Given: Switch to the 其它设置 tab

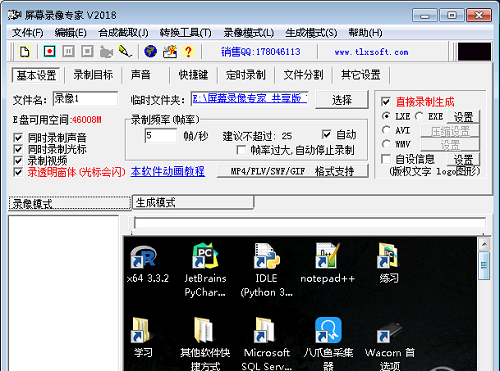Looking at the screenshot, I should tap(361, 75).
